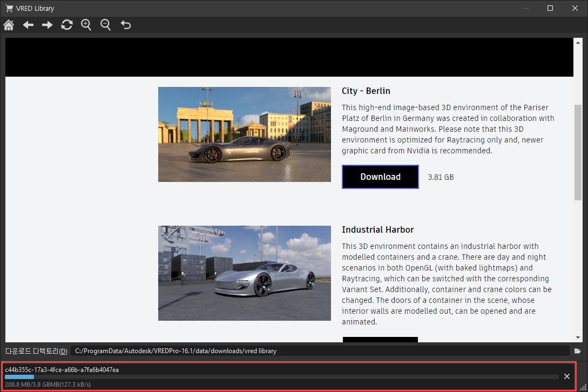Viewport: 588px width, 392px height.
Task: Select the City - Berlin title
Action: point(366,91)
